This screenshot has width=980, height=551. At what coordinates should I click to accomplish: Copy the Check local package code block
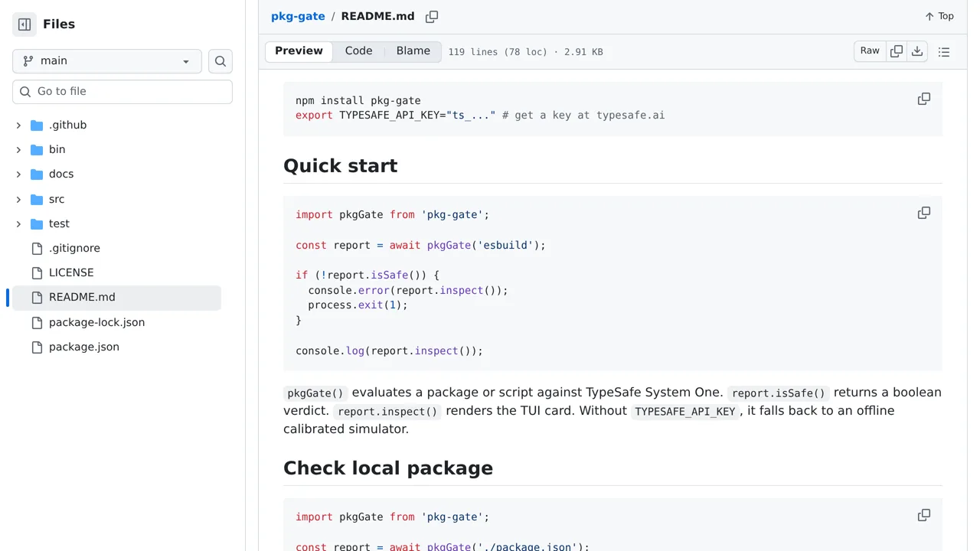(x=924, y=516)
